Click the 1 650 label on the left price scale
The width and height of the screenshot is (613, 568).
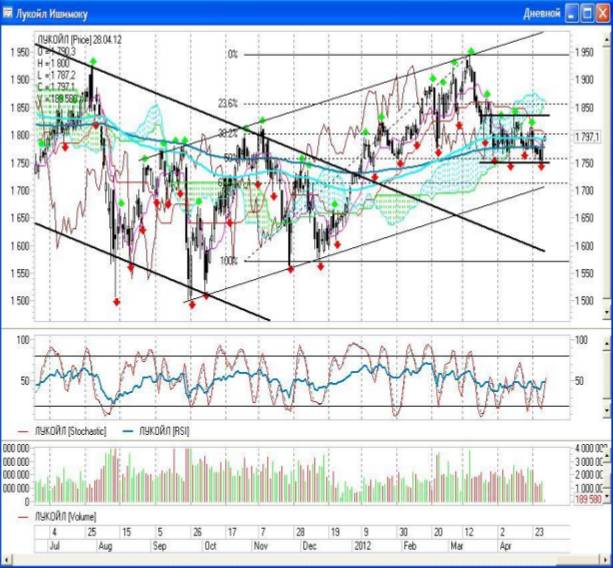[20, 218]
